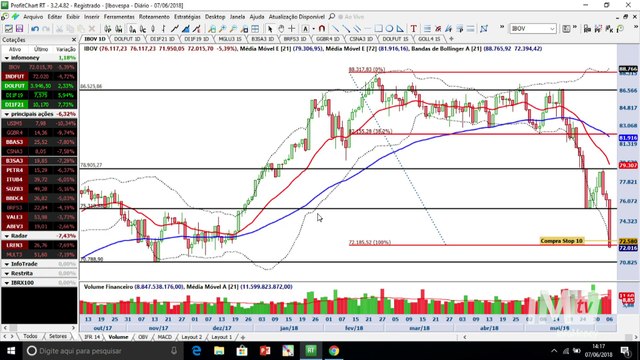
Task: Select the DOLFUT quote row
Action: [x=39, y=86]
